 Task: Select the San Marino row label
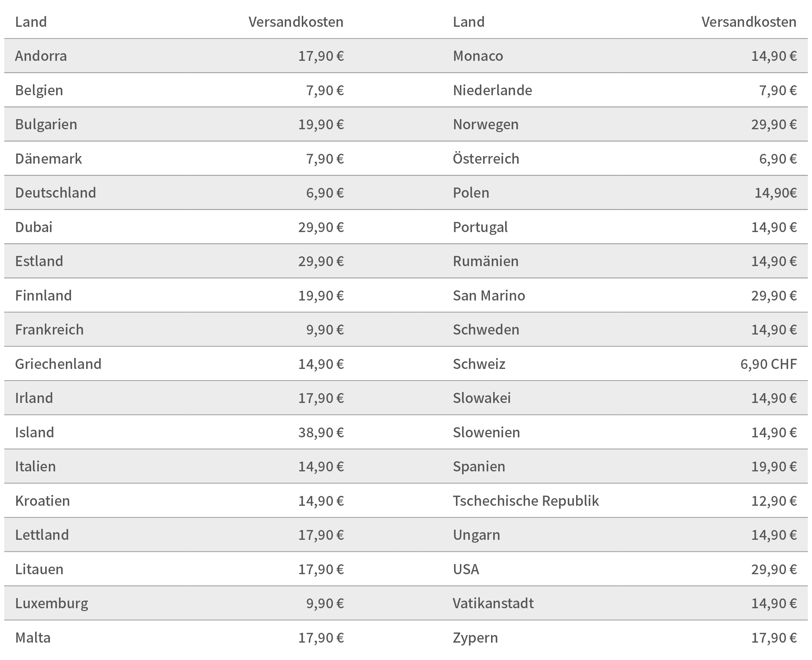point(489,295)
